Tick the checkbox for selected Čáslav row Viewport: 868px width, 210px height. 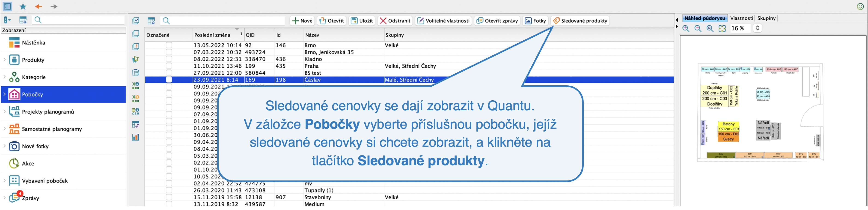pos(169,80)
